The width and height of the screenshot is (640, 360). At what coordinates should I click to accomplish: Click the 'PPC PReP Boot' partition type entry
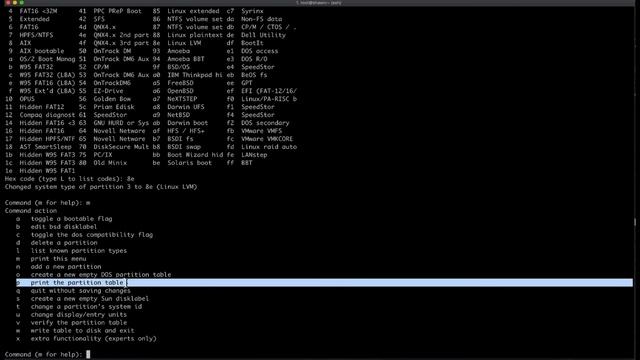pyautogui.click(x=117, y=11)
